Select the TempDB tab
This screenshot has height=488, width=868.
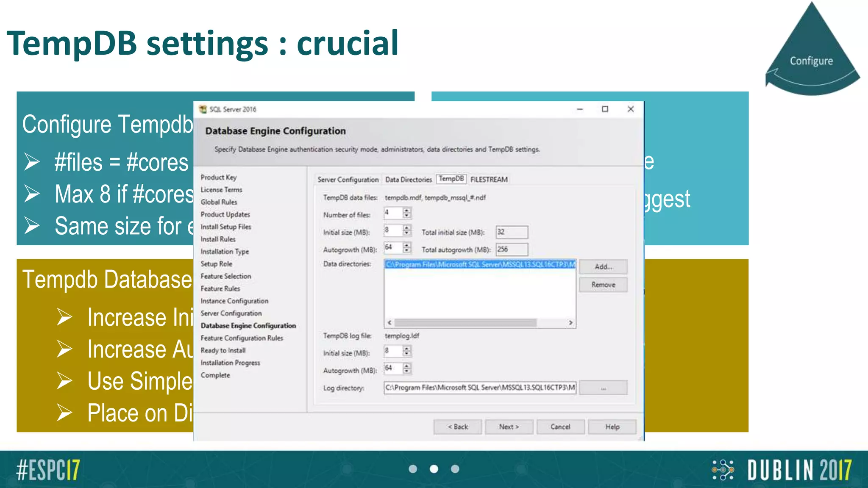click(x=451, y=179)
